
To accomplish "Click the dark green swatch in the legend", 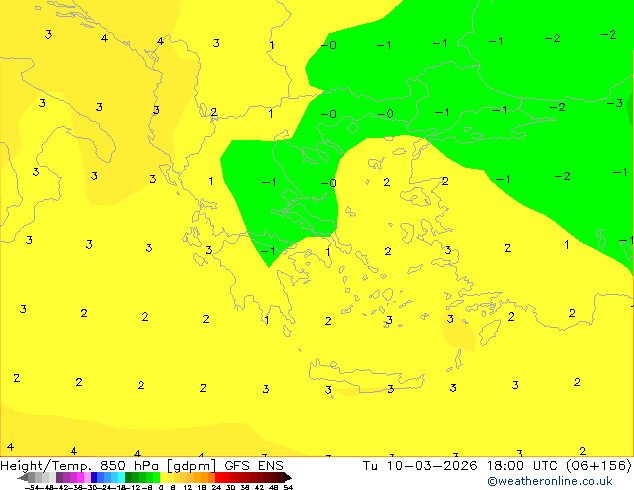I will [x=129, y=478].
